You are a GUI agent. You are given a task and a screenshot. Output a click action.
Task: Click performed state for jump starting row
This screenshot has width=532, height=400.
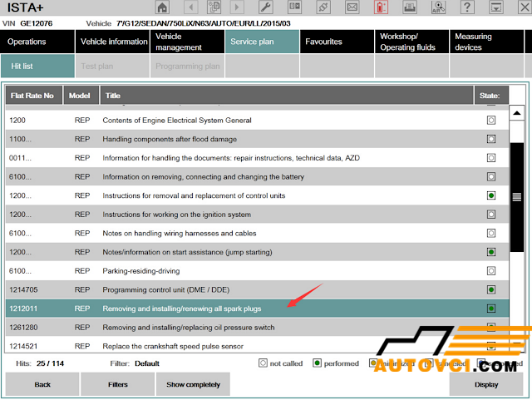click(491, 252)
